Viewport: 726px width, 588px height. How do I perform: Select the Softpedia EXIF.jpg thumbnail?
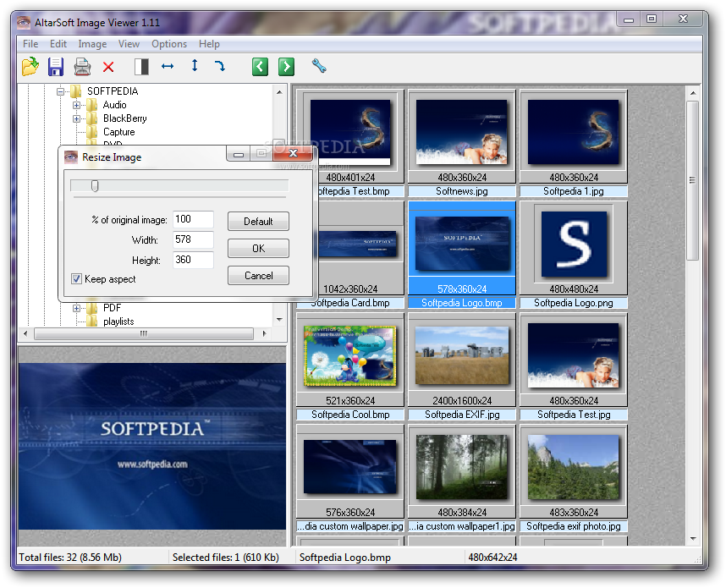point(462,360)
